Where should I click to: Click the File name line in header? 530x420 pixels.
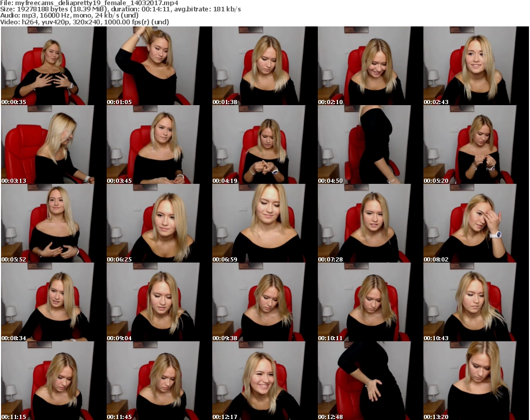pyautogui.click(x=89, y=3)
